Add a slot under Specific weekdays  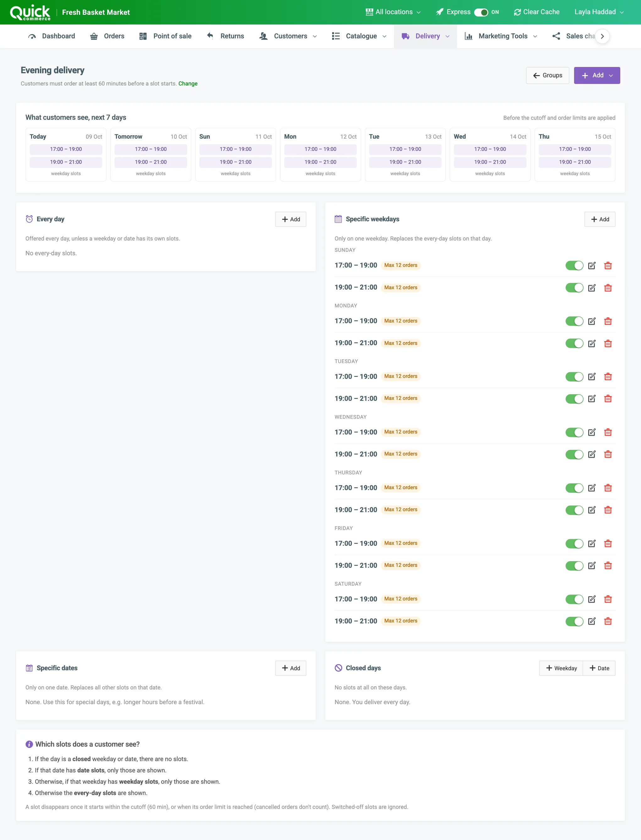(x=600, y=219)
